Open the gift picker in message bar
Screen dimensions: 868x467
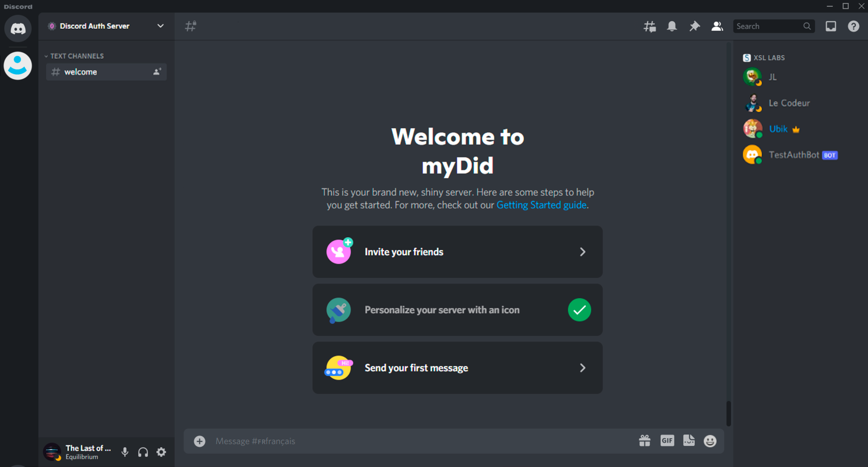tap(645, 440)
